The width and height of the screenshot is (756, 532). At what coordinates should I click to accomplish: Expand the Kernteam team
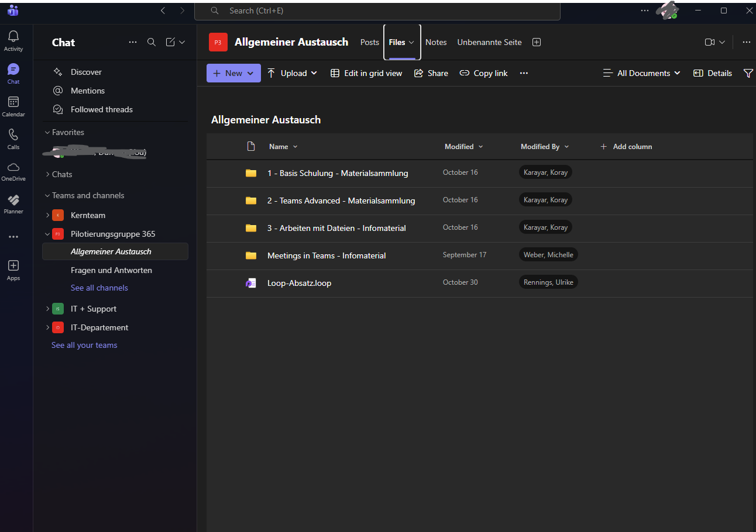[47, 215]
